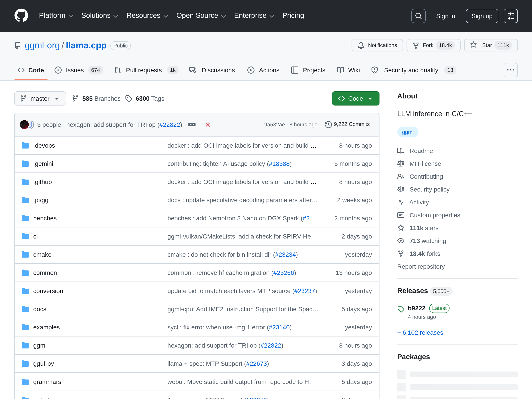This screenshot has height=399, width=532.
Task: Open the 9,222 Commits history
Action: 347,124
